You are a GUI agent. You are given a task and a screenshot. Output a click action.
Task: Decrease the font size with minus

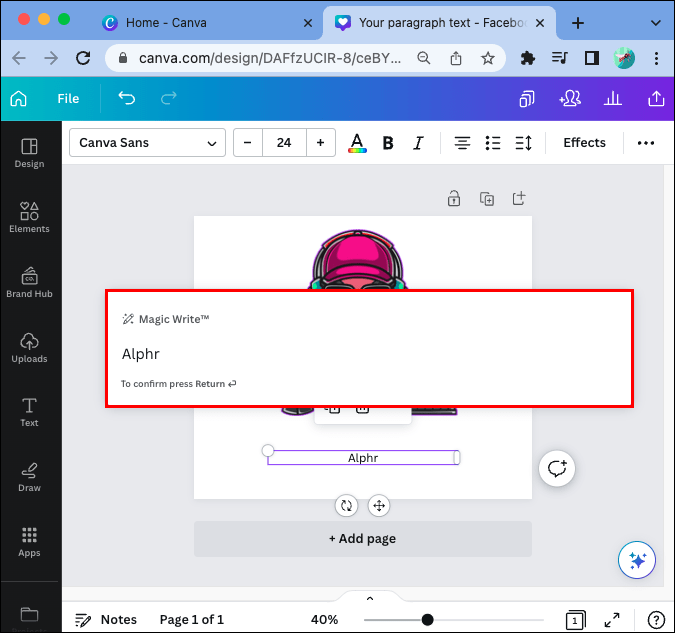click(248, 143)
